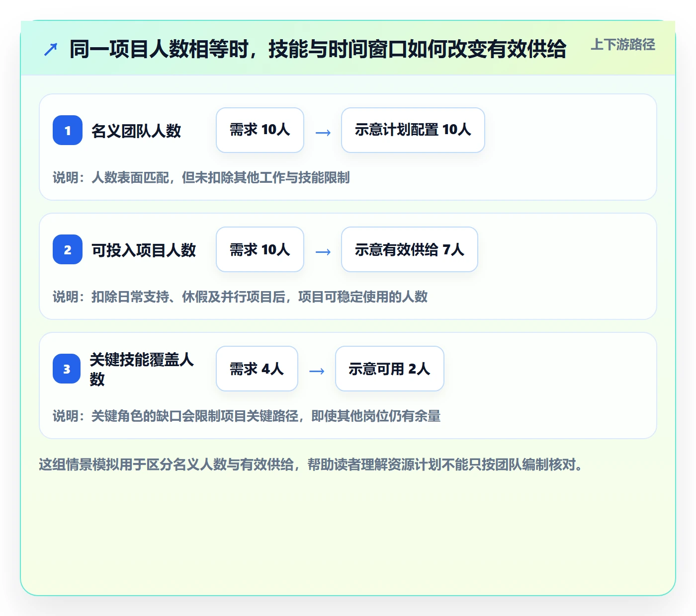Select the 示意有效供给 7人 chip
Screen dimensions: 696x616
pyautogui.click(x=410, y=249)
